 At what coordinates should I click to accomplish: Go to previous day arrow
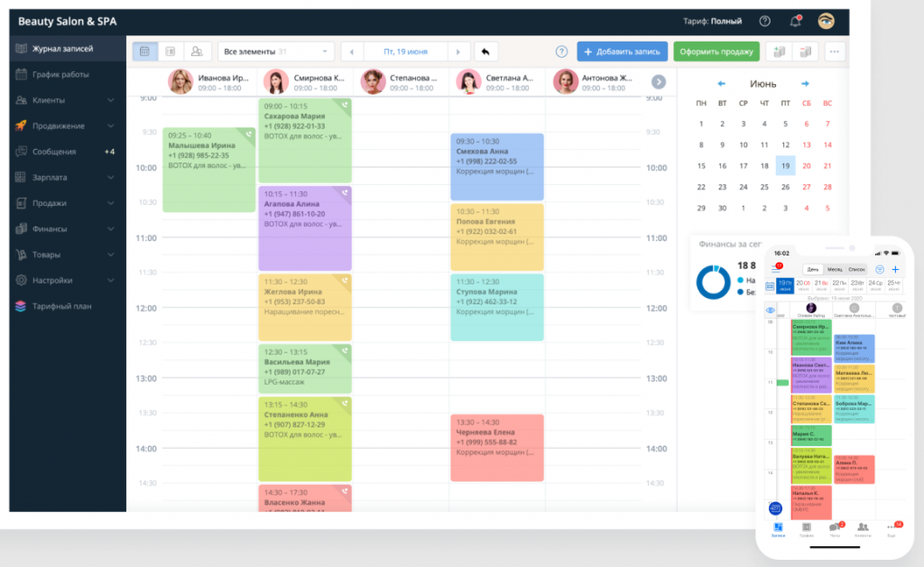coord(353,51)
